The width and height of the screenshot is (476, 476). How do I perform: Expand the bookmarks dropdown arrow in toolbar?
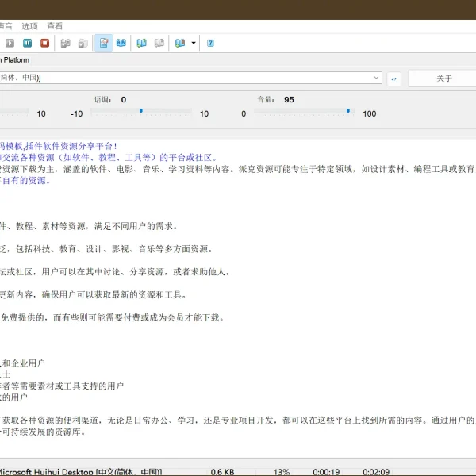coord(193,43)
